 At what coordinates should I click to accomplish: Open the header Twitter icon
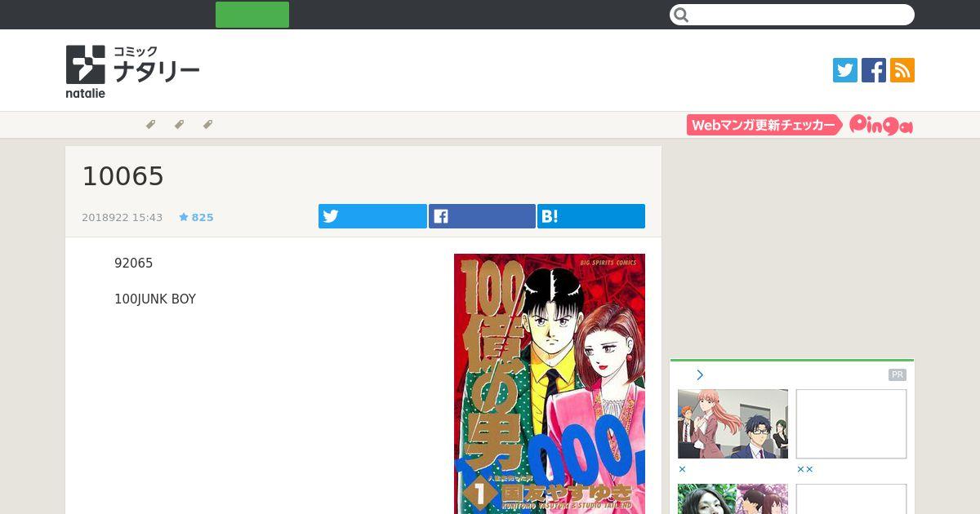tap(845, 70)
